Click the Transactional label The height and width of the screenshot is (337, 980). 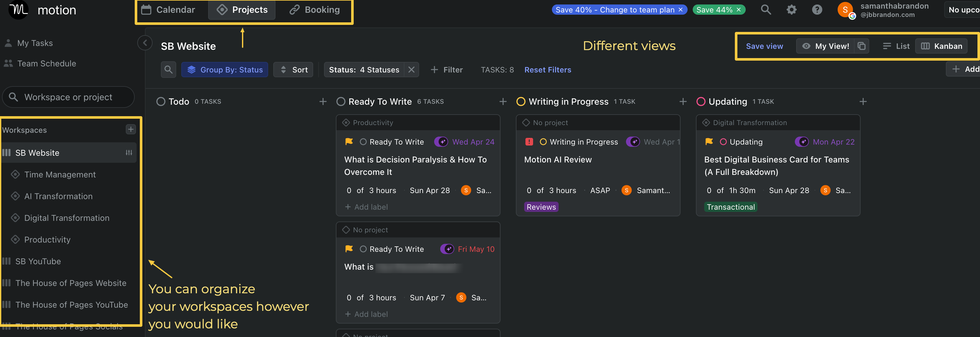[x=730, y=207]
